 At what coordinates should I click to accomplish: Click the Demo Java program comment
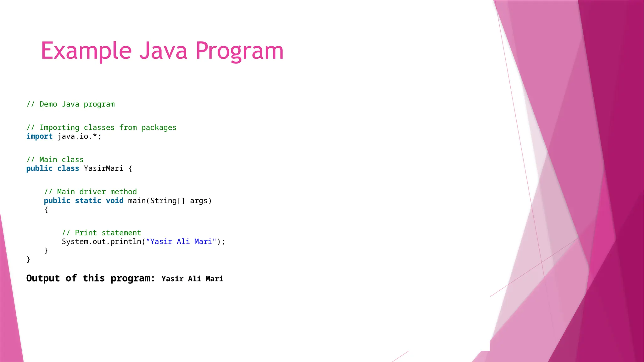pyautogui.click(x=70, y=104)
